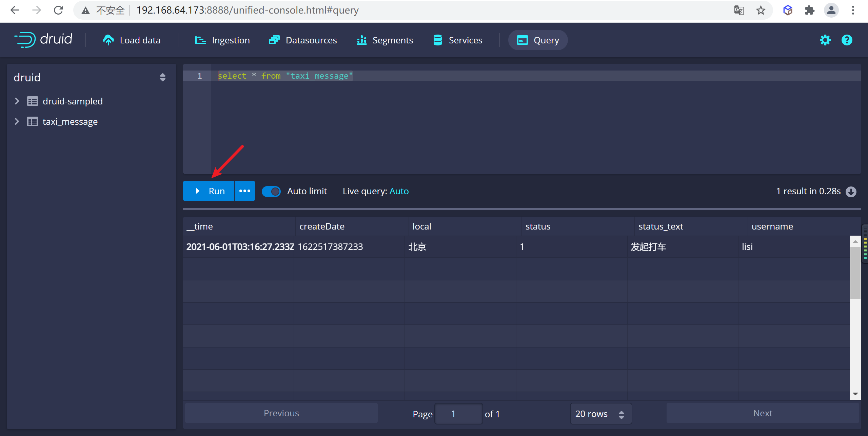The image size is (868, 436).
Task: Go forward in browser history
Action: [37, 10]
